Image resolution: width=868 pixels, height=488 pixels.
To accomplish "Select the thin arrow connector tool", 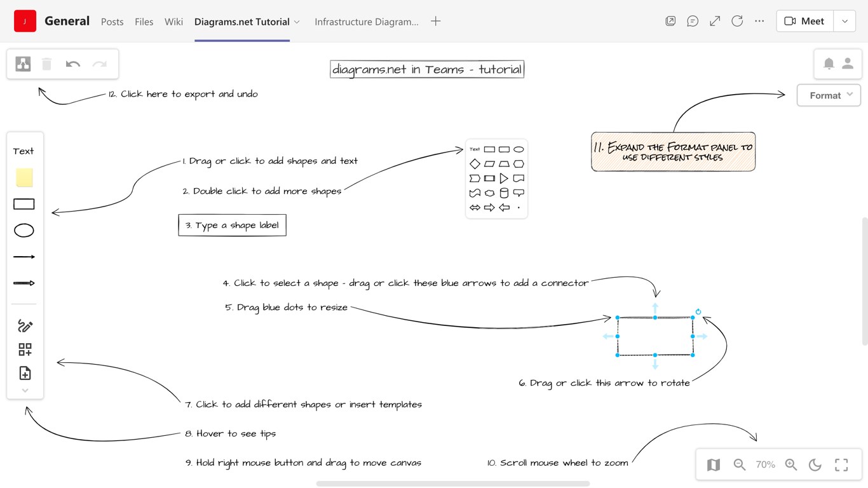I will (24, 257).
